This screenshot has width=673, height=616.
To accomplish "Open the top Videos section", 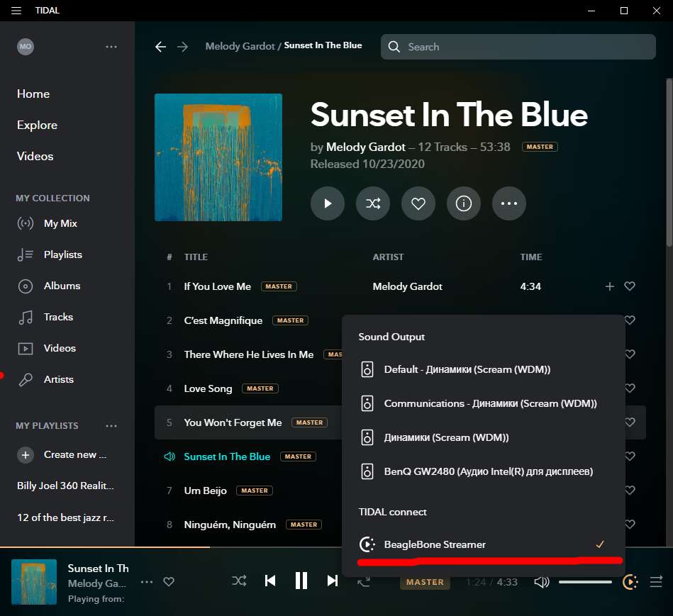I will (x=35, y=156).
